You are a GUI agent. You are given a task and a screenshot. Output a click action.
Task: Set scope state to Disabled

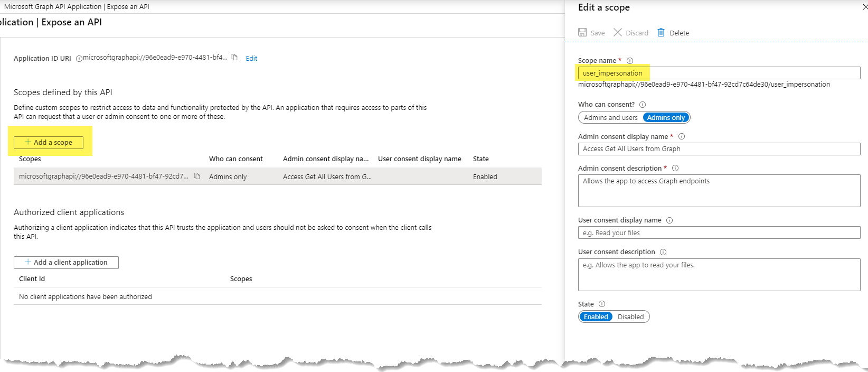tap(630, 317)
